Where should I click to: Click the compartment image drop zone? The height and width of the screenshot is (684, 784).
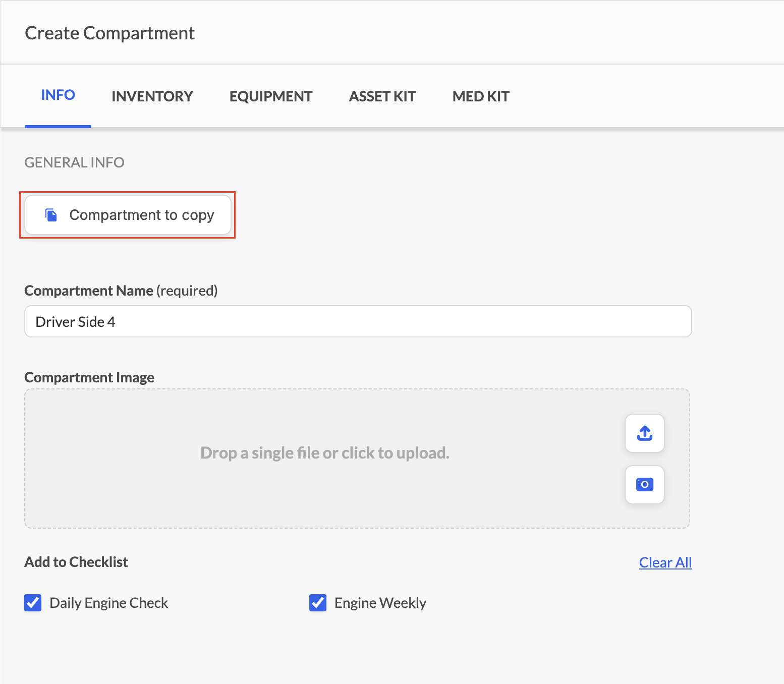(x=357, y=459)
